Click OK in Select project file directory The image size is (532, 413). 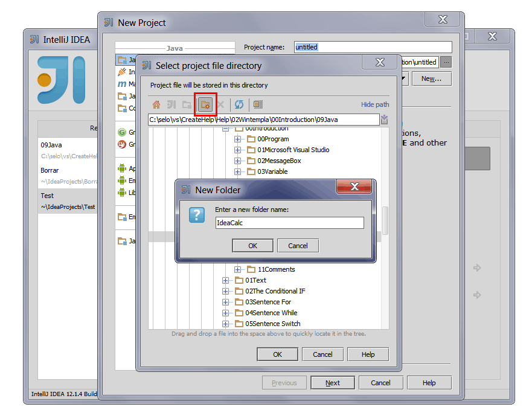[278, 354]
